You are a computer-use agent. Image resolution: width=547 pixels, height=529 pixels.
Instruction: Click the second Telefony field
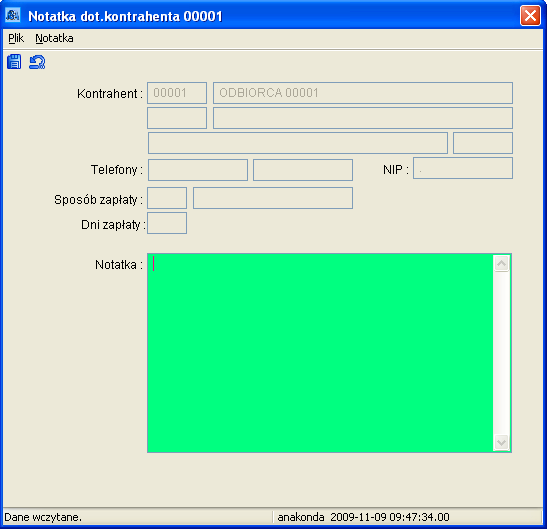point(303,170)
